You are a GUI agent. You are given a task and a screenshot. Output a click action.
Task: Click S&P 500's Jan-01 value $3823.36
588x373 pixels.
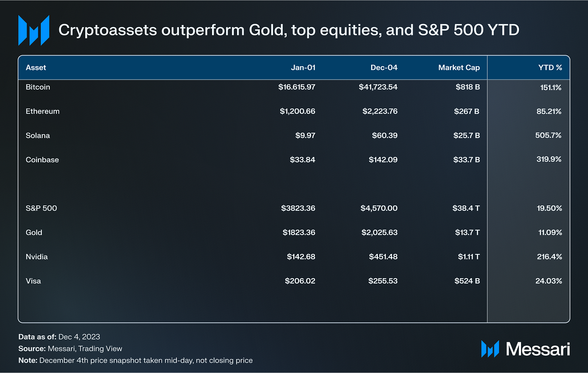(298, 208)
